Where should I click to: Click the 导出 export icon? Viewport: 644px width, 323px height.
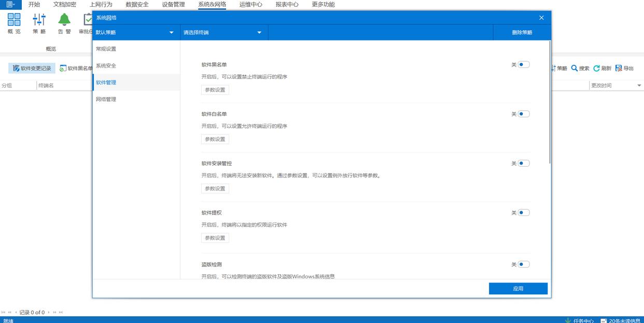click(619, 69)
